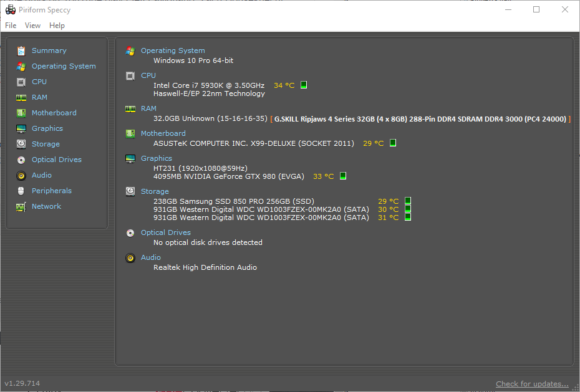Click the Summary clipboard icon in sidebar
The image size is (580, 392).
[21, 50]
